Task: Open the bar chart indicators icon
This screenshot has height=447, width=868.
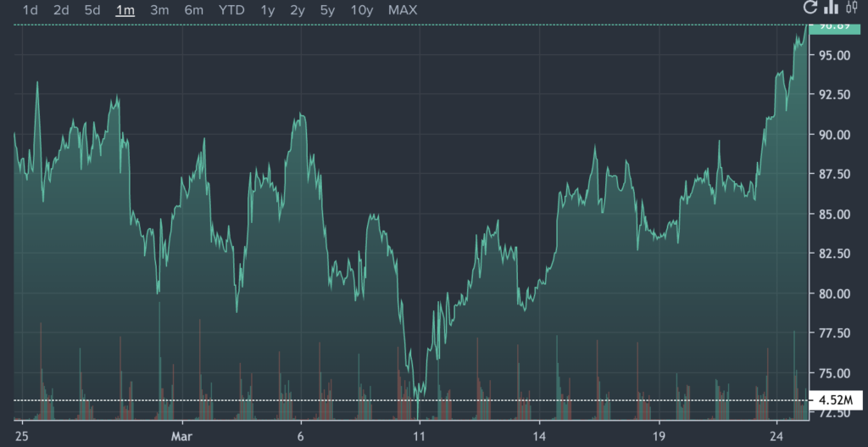Action: [832, 8]
